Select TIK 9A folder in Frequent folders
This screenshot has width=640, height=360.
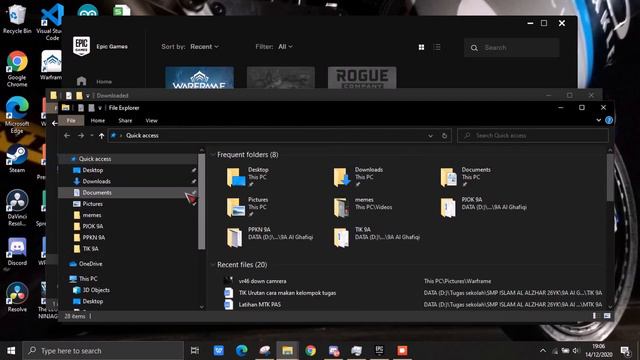pyautogui.click(x=376, y=237)
